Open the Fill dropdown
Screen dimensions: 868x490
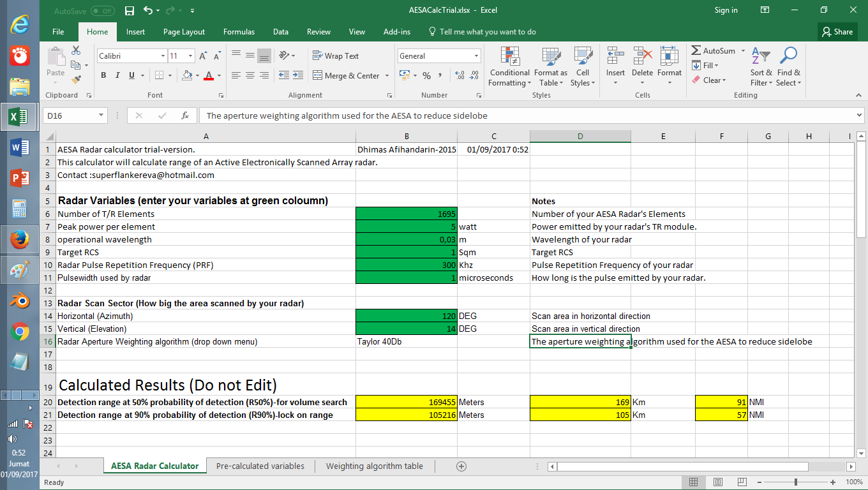pos(705,65)
